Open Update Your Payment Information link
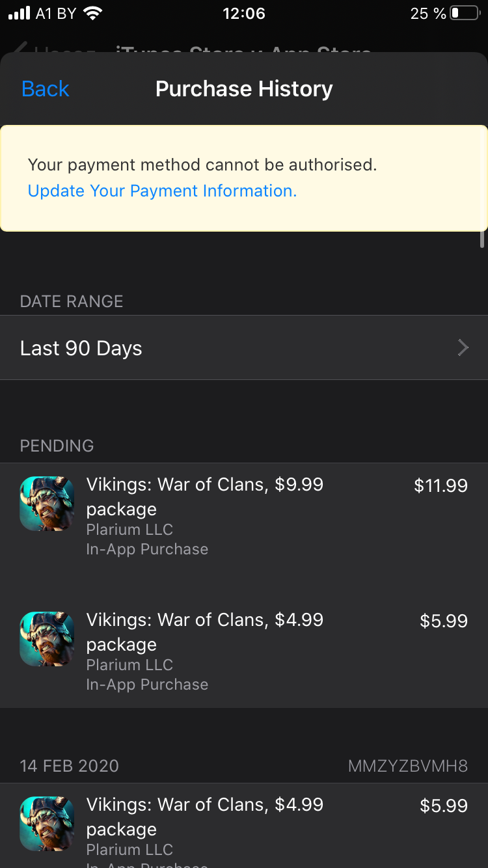488x868 pixels. [162, 191]
